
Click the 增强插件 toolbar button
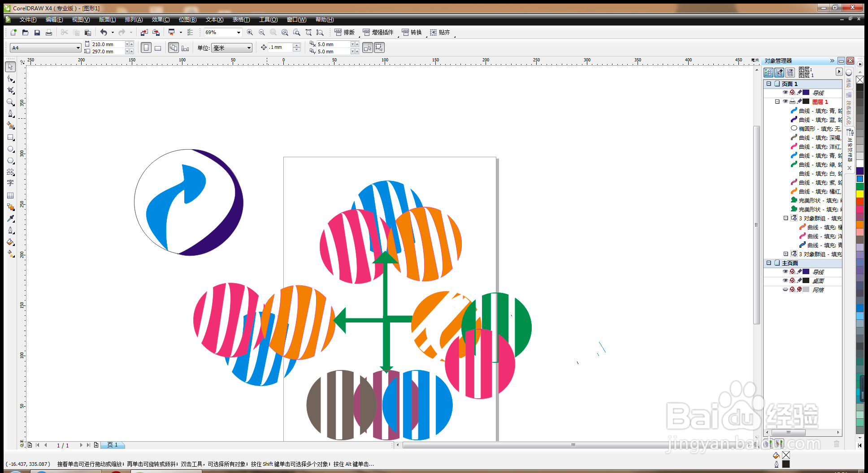(378, 32)
